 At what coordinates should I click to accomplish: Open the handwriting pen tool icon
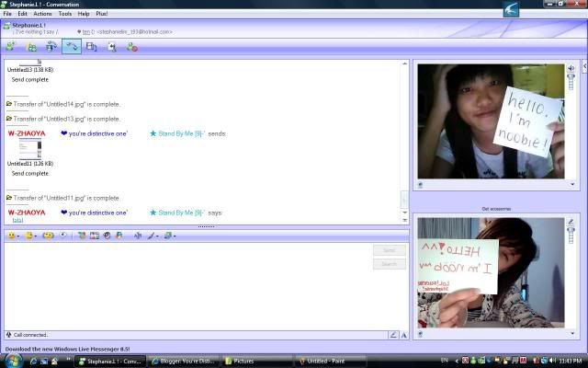coord(151,236)
